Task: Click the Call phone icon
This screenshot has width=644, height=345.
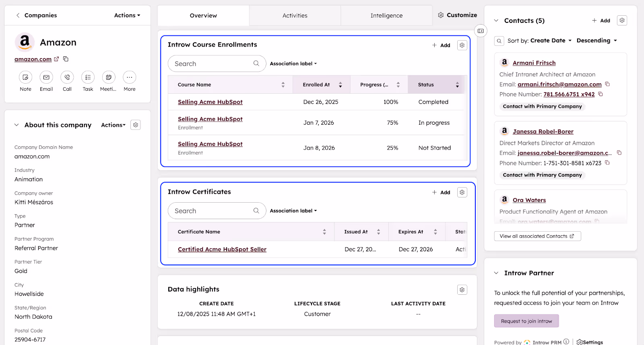Action: tap(67, 77)
